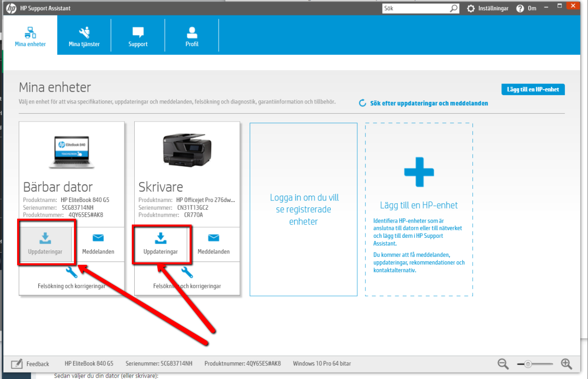Open Inställningar settings
The image size is (588, 379).
[488, 8]
